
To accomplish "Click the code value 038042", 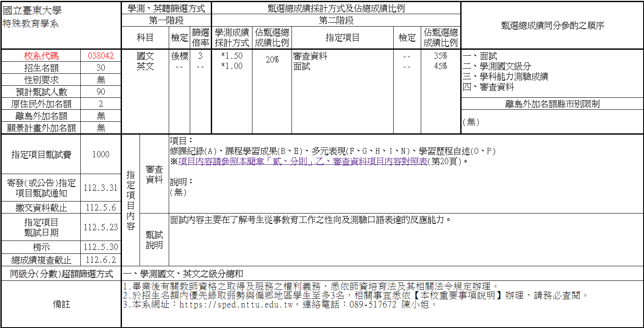I will pyautogui.click(x=101, y=56).
